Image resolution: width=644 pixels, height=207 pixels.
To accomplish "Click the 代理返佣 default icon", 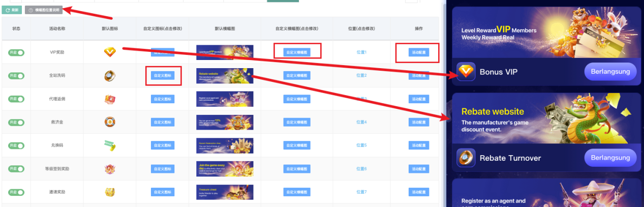I will pos(110,99).
